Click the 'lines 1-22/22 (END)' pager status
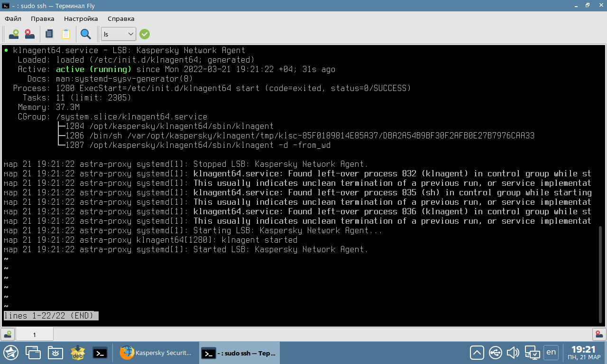607x364 pixels. pyautogui.click(x=51, y=316)
